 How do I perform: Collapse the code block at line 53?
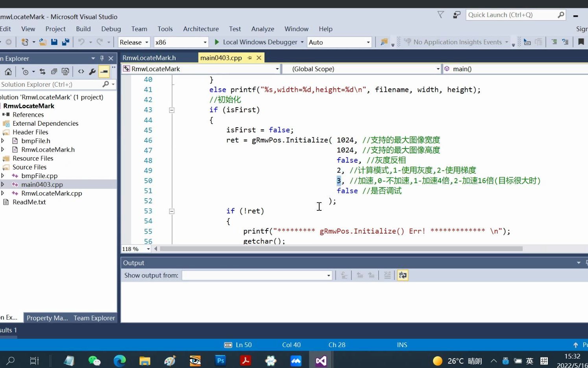click(172, 211)
